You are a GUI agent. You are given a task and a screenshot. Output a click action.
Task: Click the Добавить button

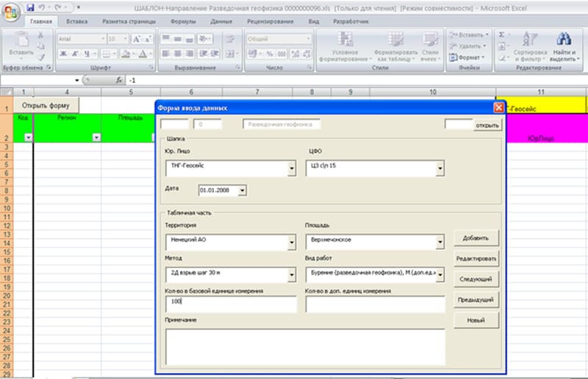(476, 238)
